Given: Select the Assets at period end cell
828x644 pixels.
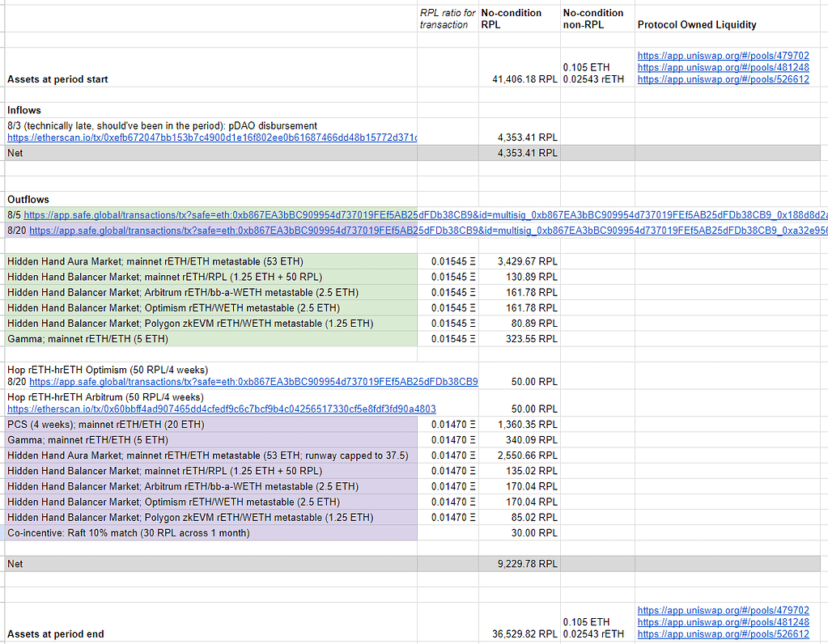Looking at the screenshot, I should click(x=57, y=633).
